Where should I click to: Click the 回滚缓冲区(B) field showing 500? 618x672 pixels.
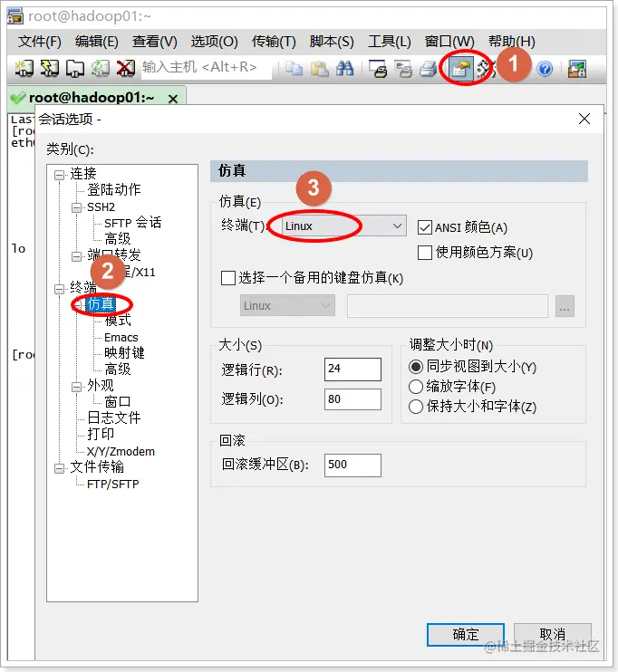[x=352, y=465]
